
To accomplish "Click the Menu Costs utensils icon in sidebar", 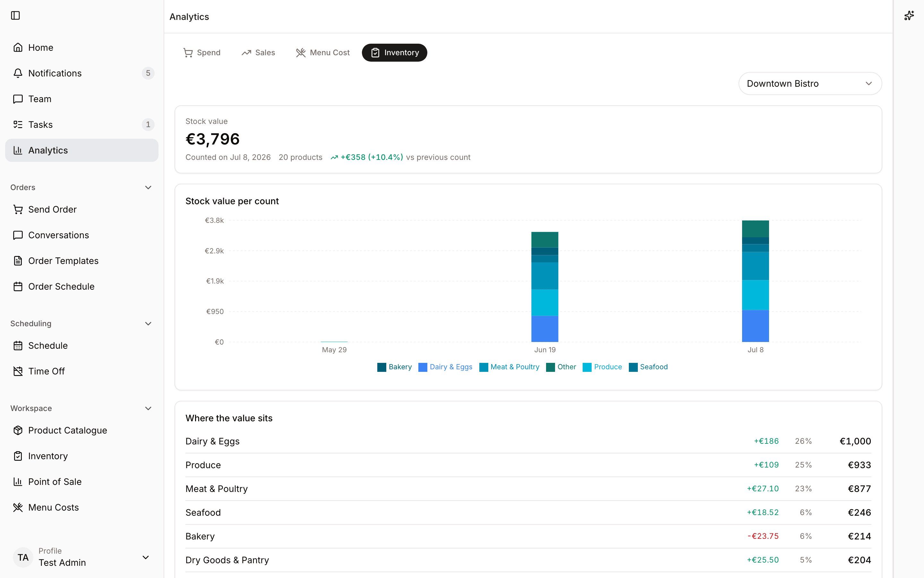I will [x=18, y=507].
